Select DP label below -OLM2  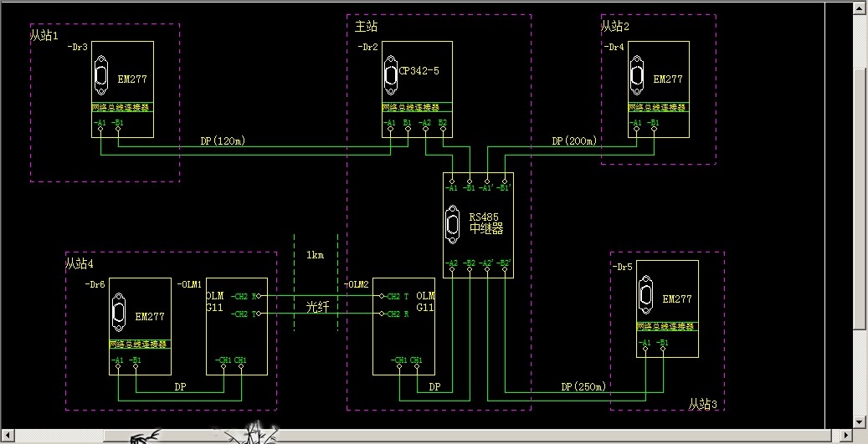435,387
